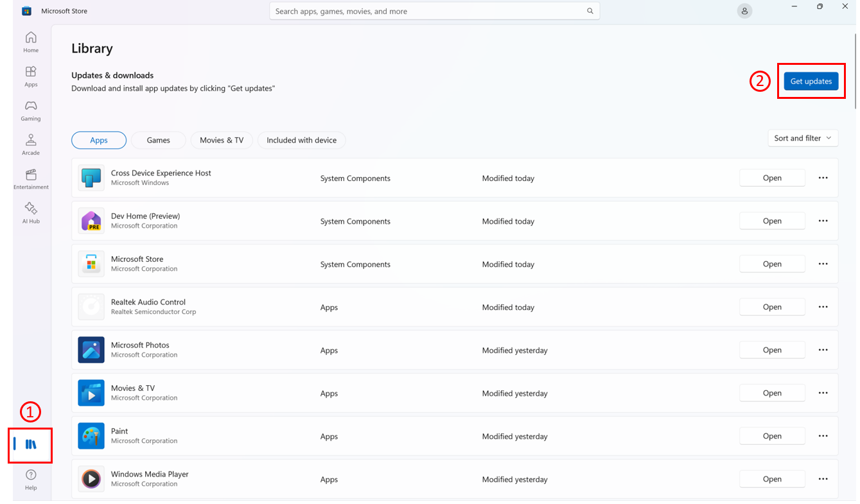Switch to the Games filter tab
Screen dimensions: 860x504
click(158, 140)
